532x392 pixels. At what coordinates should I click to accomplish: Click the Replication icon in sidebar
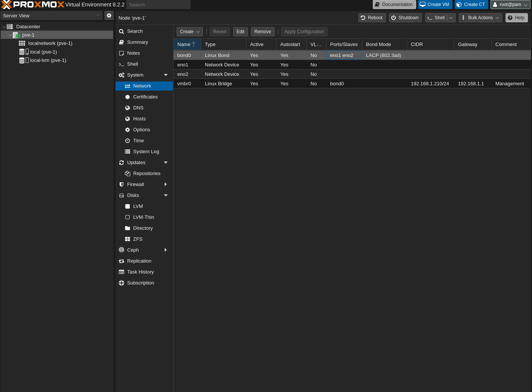[121, 261]
